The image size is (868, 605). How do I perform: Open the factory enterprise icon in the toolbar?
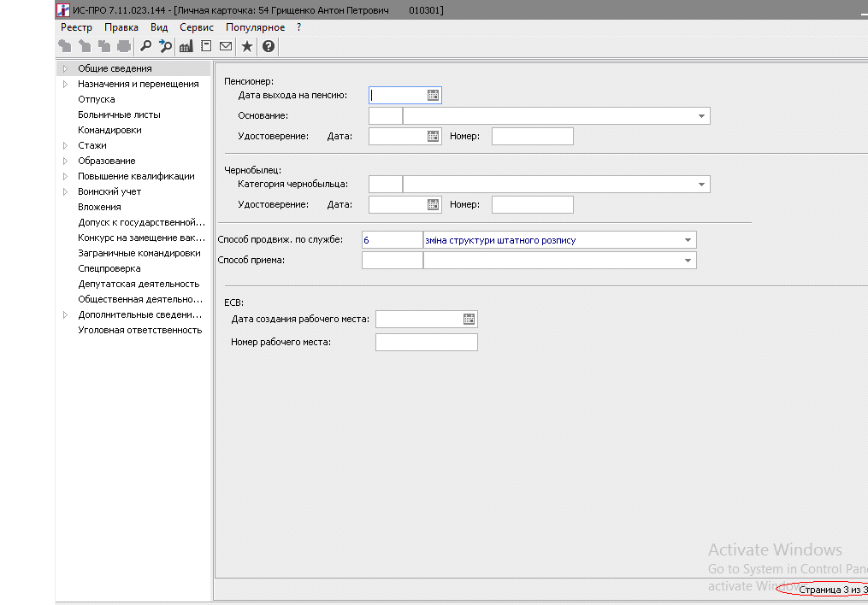pos(186,46)
